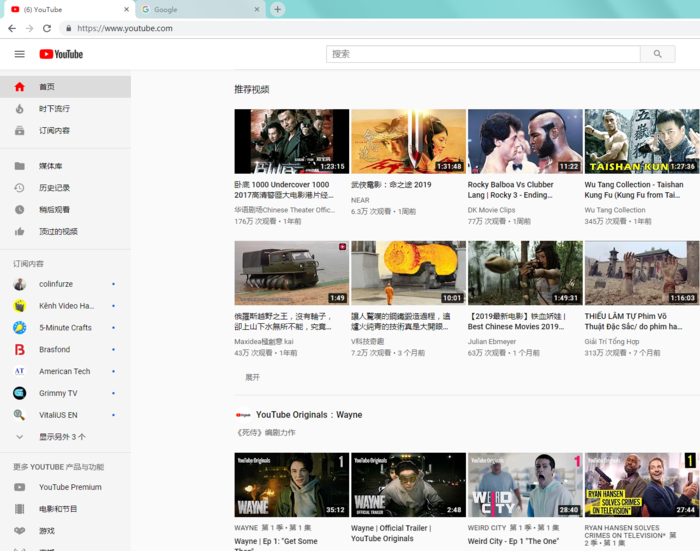The image size is (700, 551).
Task: Select 历史记录 history menu item
Action: coord(65,188)
